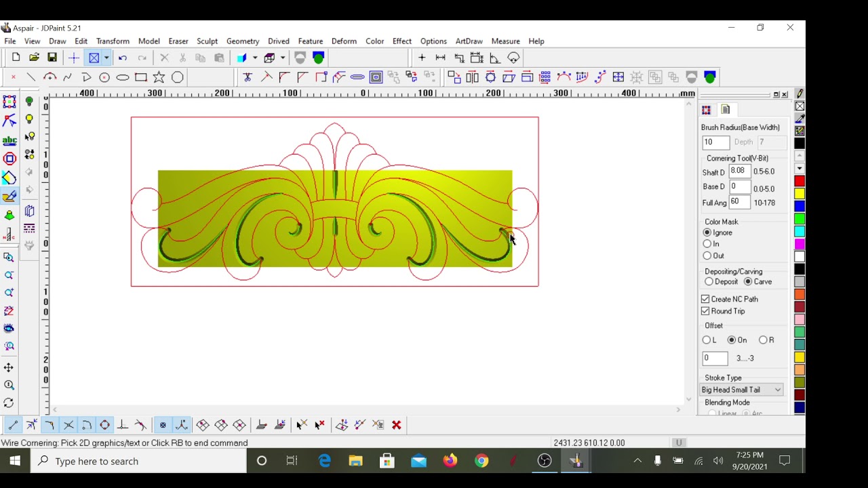Screen dimensions: 868x488
Task: Open a file using the folder icon
Action: [34, 58]
